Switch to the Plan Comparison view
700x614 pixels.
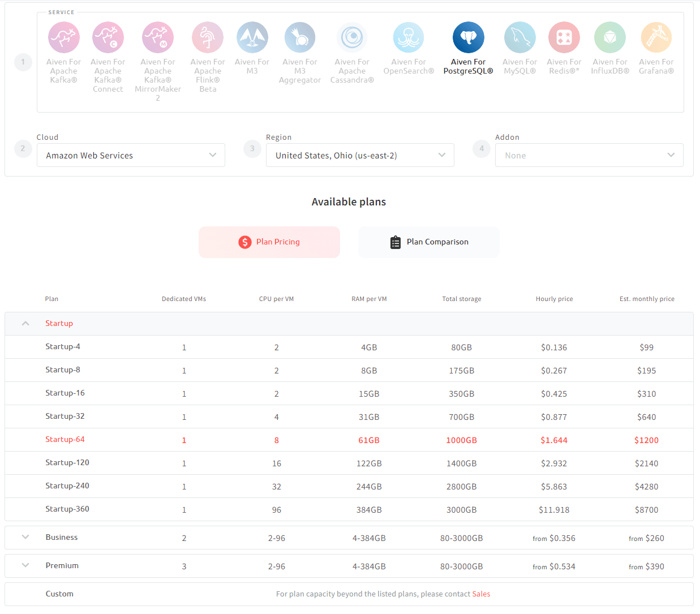click(428, 242)
